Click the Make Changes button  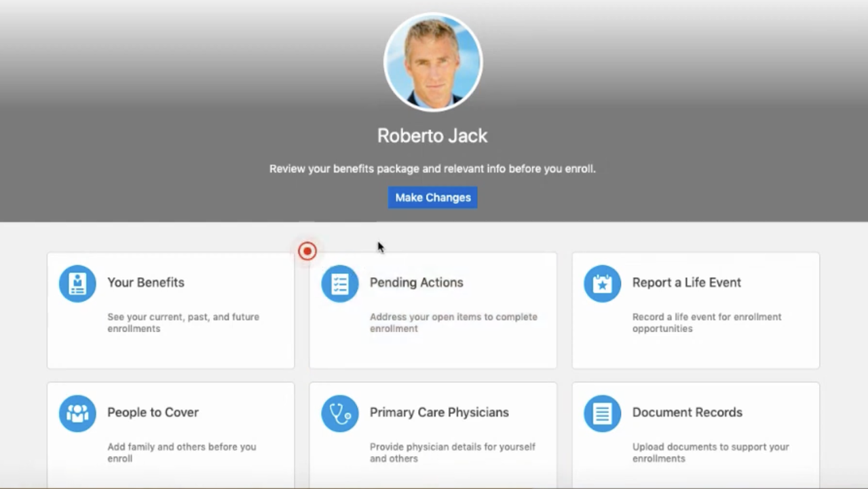click(432, 197)
